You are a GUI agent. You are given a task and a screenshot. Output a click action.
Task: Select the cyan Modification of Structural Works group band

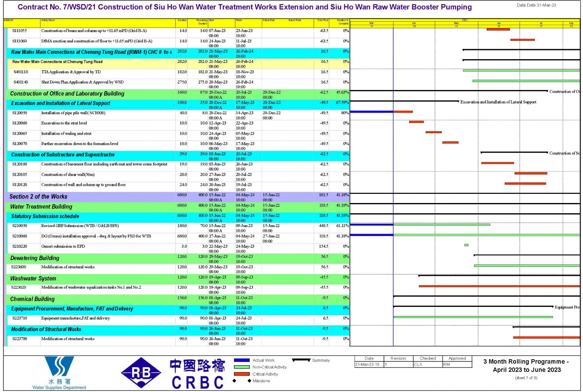178,331
